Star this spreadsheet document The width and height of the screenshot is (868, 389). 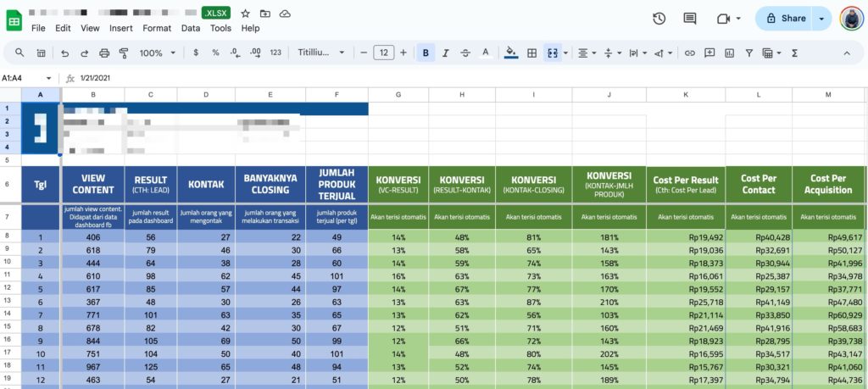[245, 14]
